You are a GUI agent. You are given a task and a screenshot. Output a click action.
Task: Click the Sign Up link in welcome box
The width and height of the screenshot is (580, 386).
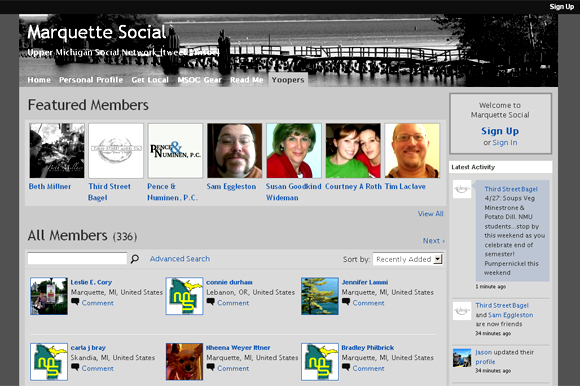500,131
